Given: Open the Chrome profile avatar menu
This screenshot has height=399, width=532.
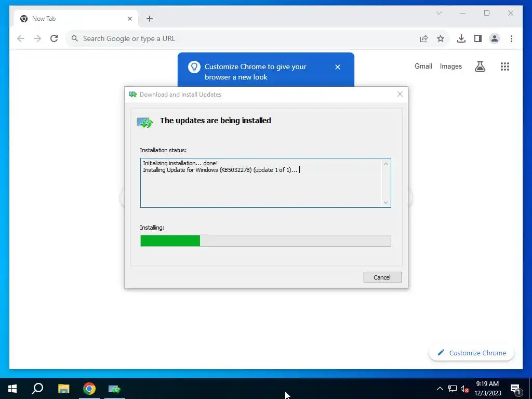Looking at the screenshot, I should pyautogui.click(x=495, y=38).
